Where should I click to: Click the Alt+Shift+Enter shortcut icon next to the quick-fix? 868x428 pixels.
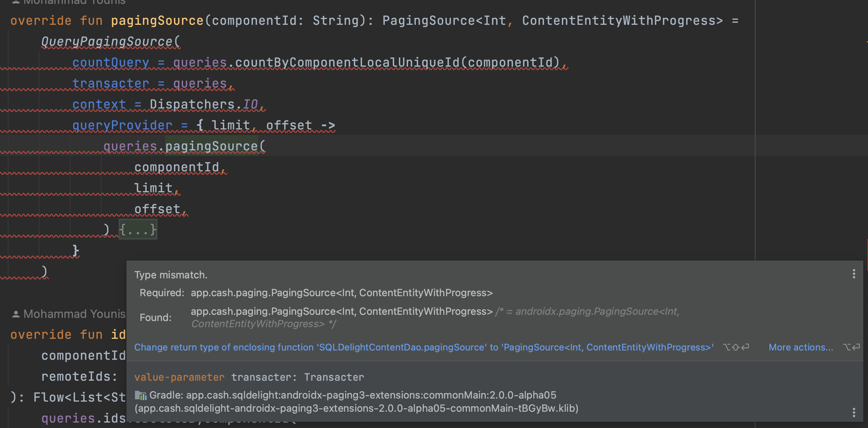pos(736,347)
